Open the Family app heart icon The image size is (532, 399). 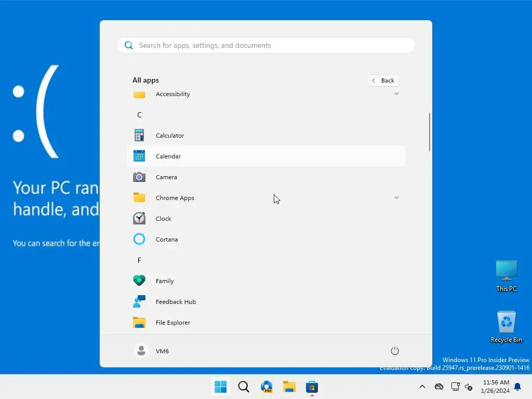139,281
